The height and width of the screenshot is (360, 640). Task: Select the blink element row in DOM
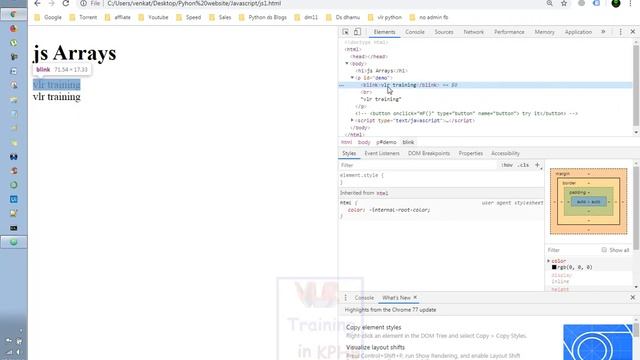pos(485,85)
